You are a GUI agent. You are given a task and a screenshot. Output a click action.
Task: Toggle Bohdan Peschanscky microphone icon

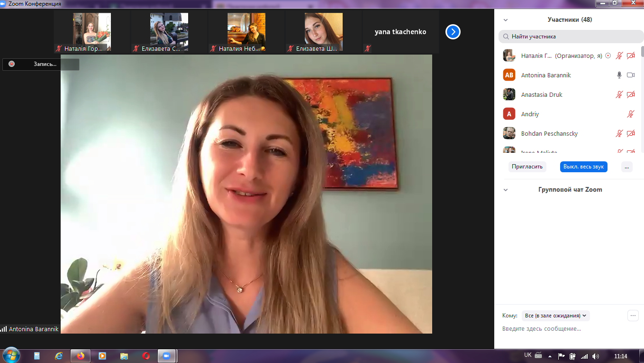point(619,133)
